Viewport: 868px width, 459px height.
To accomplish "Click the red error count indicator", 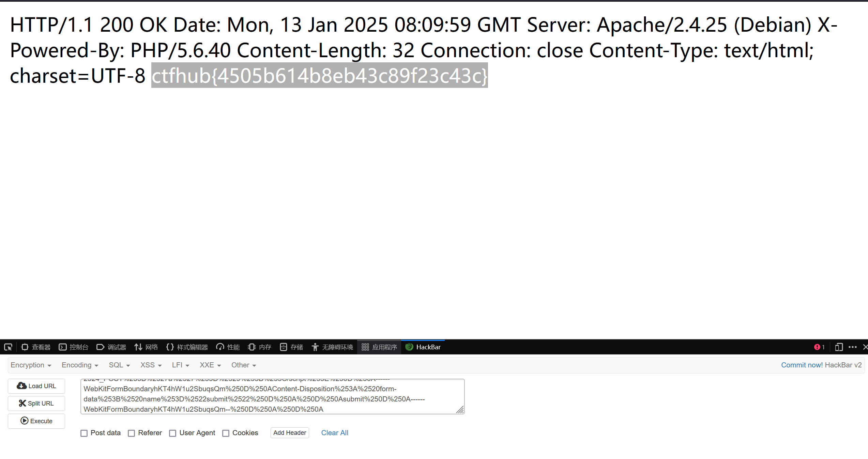I will point(819,347).
